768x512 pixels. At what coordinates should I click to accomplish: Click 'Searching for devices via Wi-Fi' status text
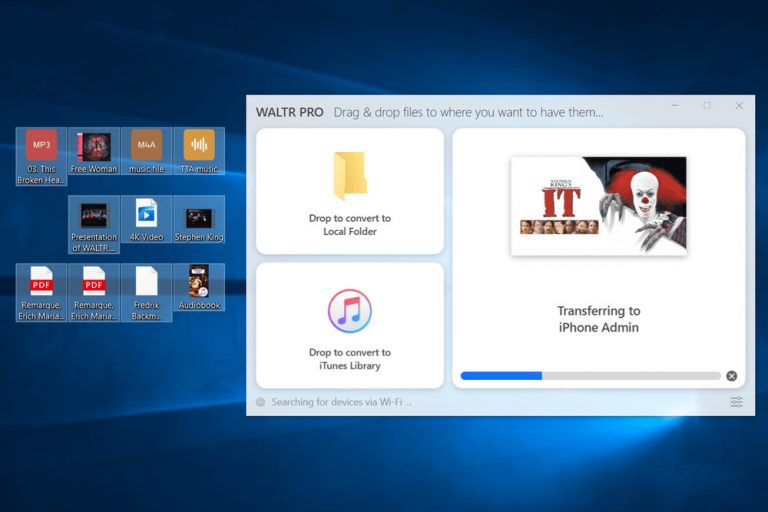click(x=341, y=402)
